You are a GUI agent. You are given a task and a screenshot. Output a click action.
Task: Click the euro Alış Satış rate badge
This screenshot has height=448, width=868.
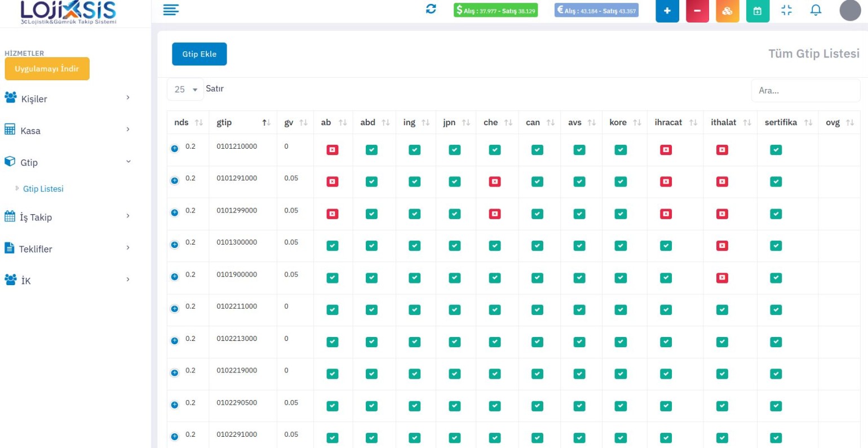click(596, 10)
